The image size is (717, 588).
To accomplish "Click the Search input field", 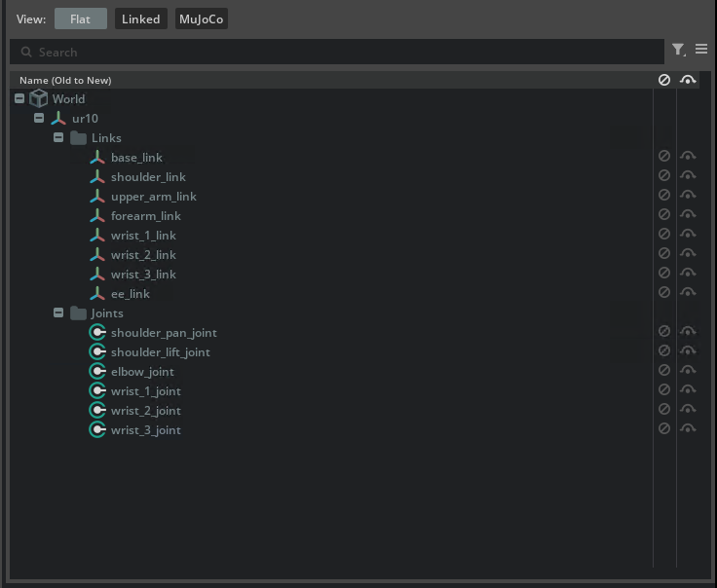I will (341, 52).
